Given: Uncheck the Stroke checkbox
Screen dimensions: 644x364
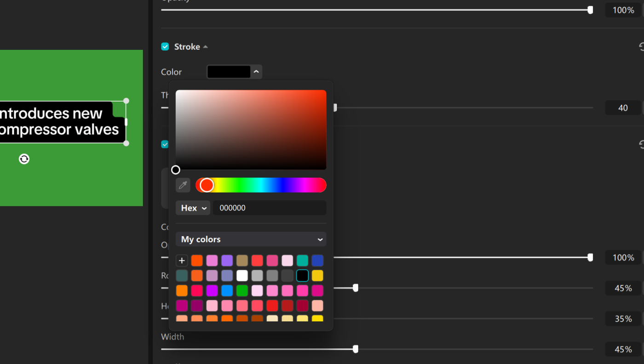Looking at the screenshot, I should pyautogui.click(x=165, y=47).
